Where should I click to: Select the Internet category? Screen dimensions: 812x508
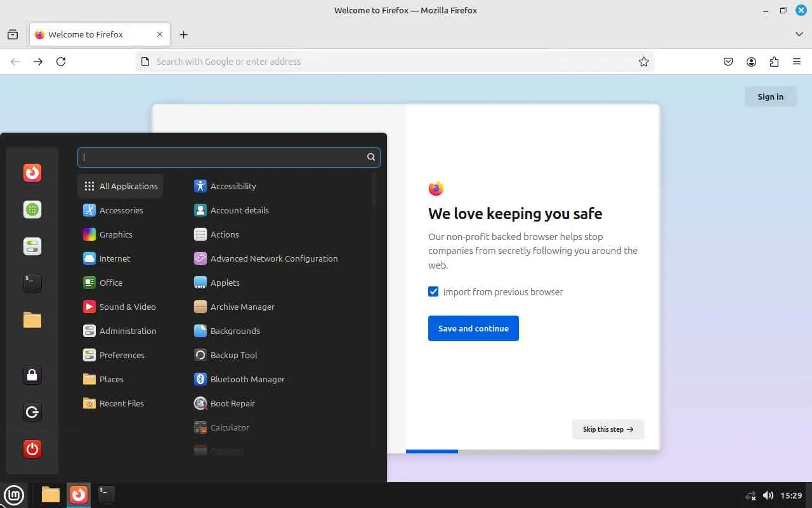point(121,258)
